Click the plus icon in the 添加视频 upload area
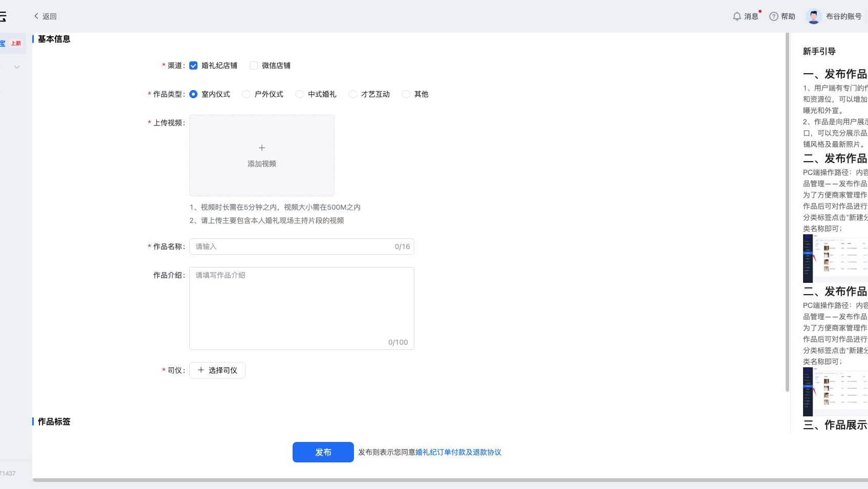This screenshot has height=489, width=868. tap(261, 147)
